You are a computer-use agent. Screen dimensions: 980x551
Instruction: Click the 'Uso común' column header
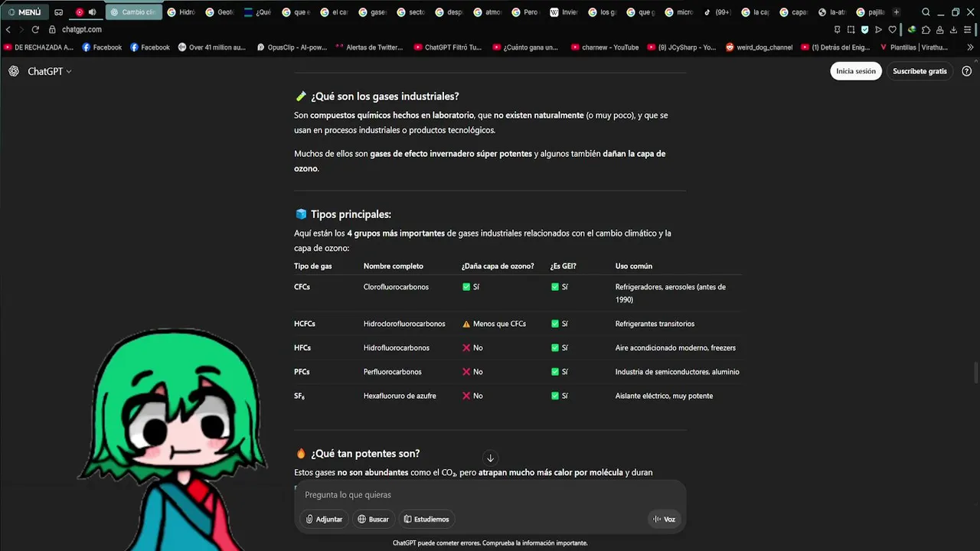tap(634, 266)
